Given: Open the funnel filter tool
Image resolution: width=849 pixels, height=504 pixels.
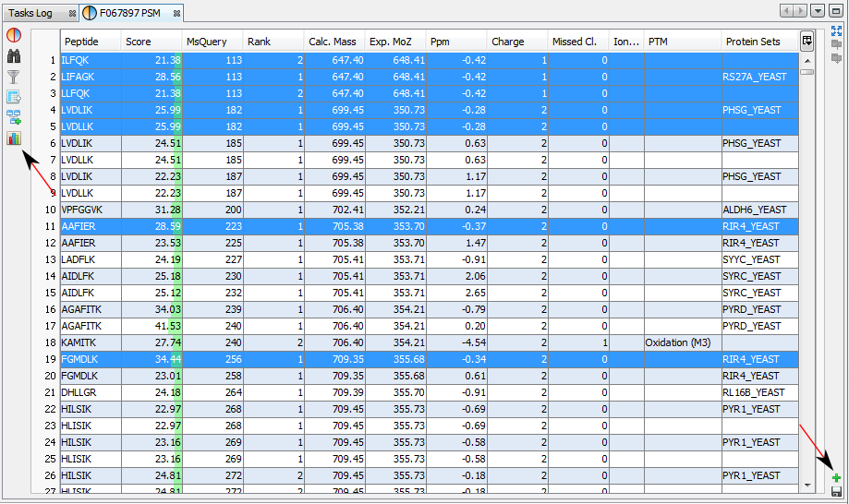Looking at the screenshot, I should (x=14, y=77).
